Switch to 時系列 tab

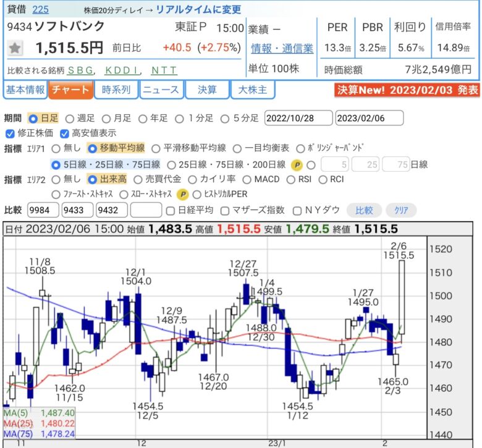click(116, 90)
